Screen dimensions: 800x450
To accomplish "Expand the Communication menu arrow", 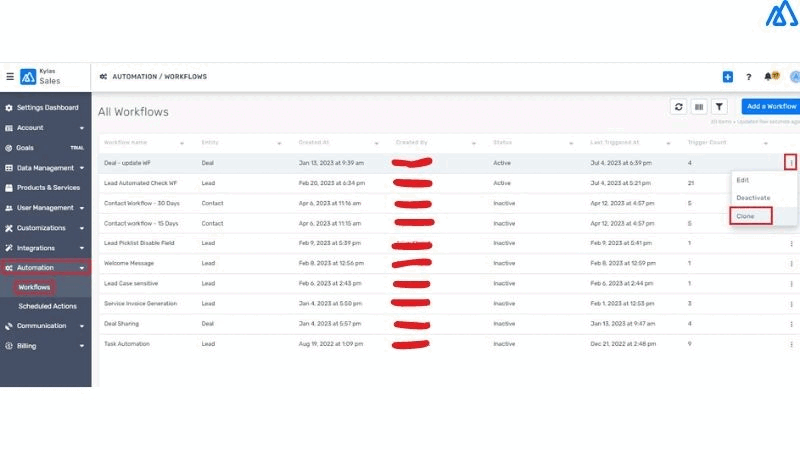I will (x=82, y=326).
